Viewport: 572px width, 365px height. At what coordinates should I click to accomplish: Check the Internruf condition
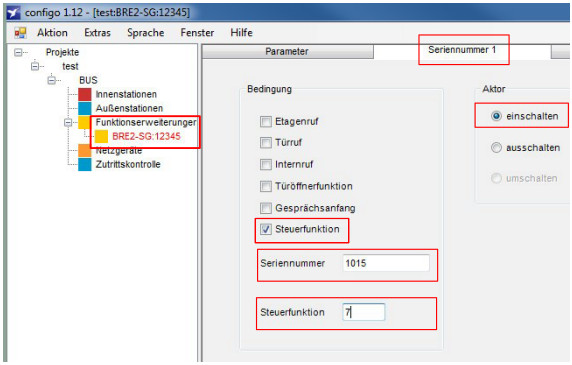[266, 164]
